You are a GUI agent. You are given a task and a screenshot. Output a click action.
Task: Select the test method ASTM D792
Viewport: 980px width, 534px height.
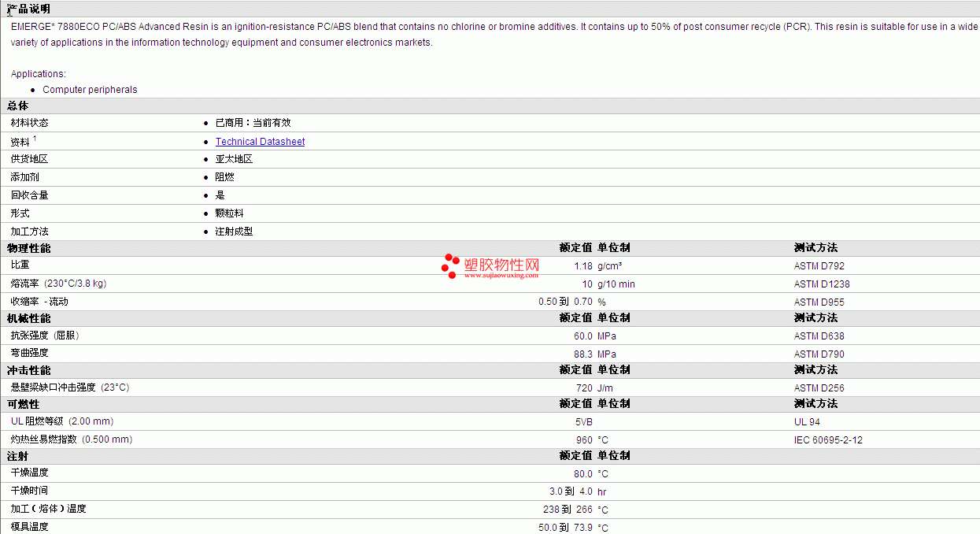(x=819, y=266)
